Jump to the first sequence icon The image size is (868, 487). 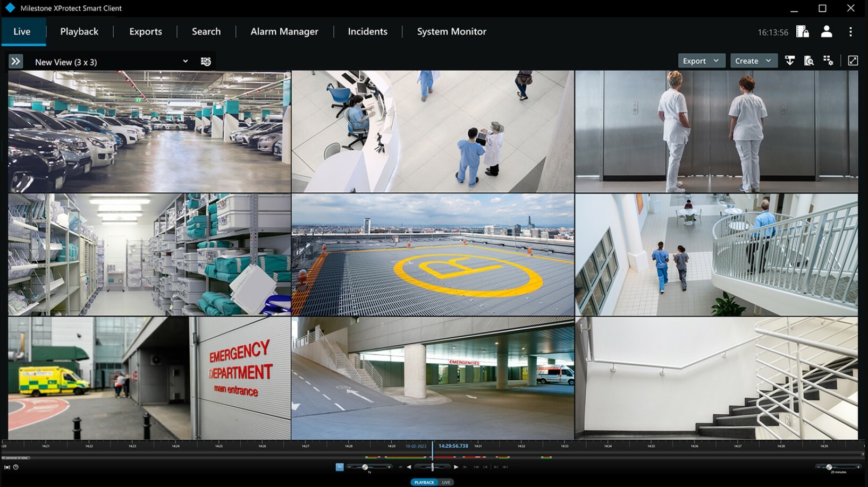click(x=476, y=467)
